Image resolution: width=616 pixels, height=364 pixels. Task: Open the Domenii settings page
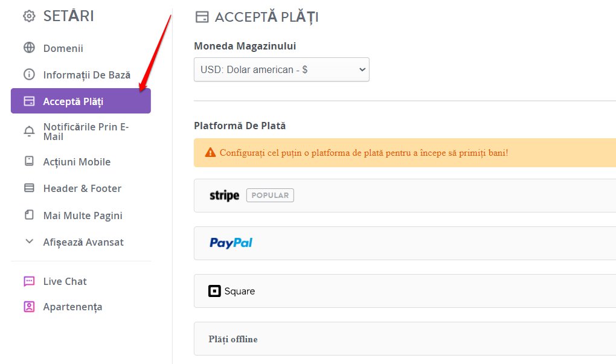point(63,48)
